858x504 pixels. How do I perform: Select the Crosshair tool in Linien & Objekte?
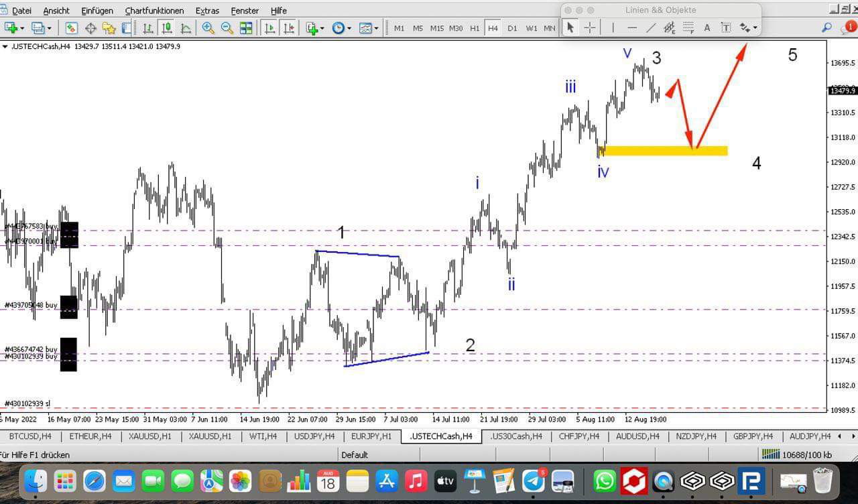point(590,27)
